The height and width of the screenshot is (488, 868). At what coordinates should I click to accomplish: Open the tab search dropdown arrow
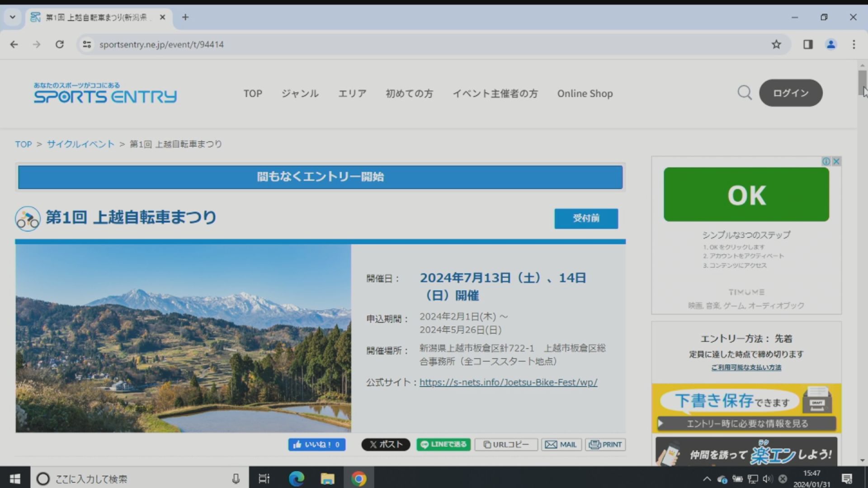[13, 17]
